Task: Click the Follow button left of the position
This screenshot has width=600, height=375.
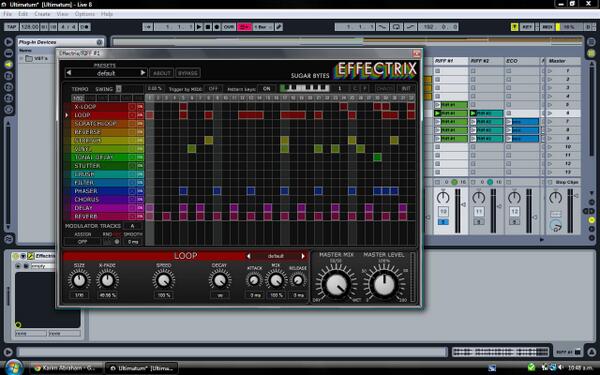Action: point(148,27)
